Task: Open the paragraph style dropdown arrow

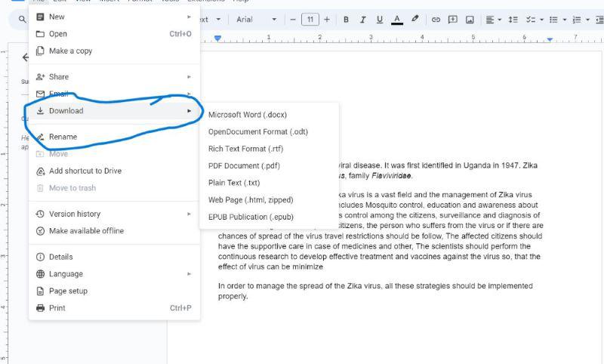Action: tap(218, 20)
